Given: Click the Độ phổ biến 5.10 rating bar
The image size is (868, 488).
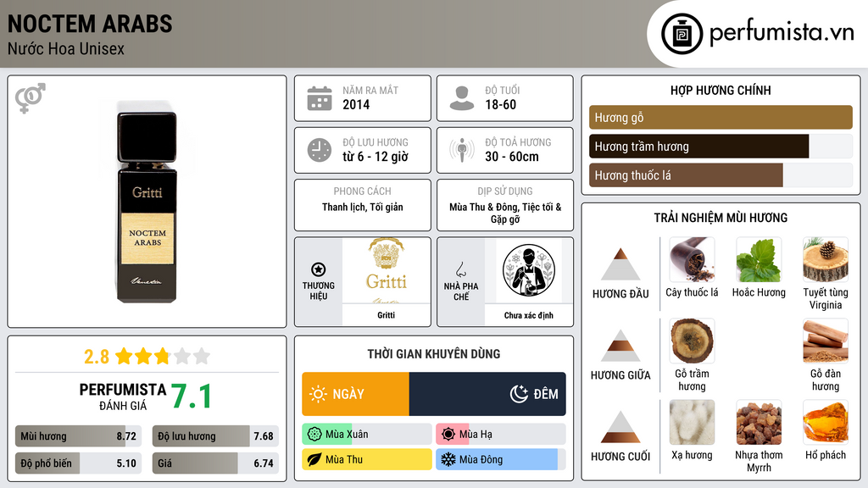Looking at the screenshot, I should 79,463.
